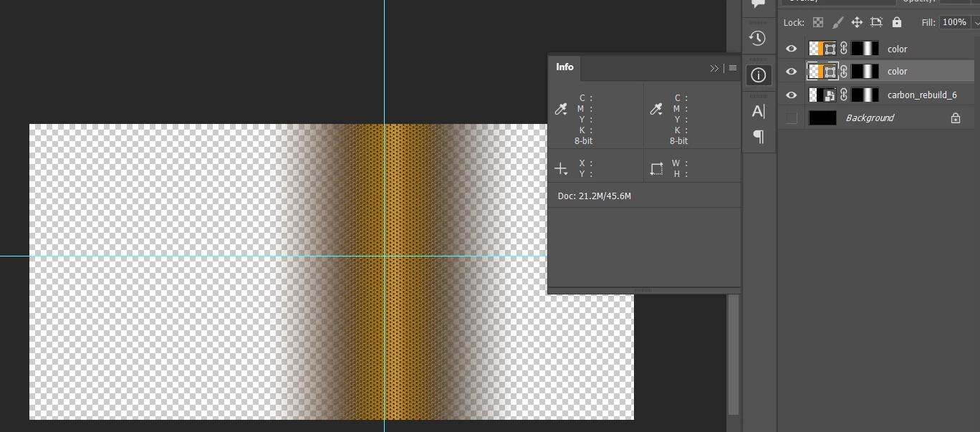
Task: Select mask thumbnail of top color layer
Action: click(865, 49)
